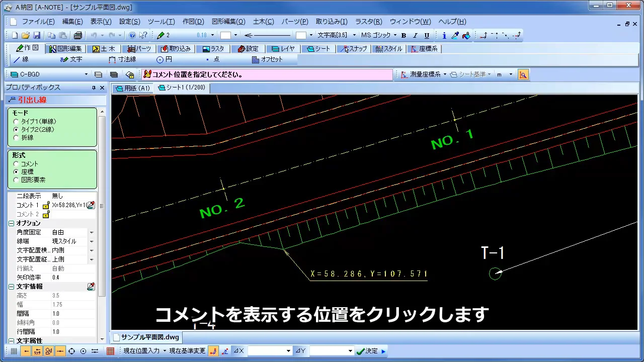The image size is (644, 362).
Task: Switch to the スナップ tab
Action: click(x=353, y=49)
